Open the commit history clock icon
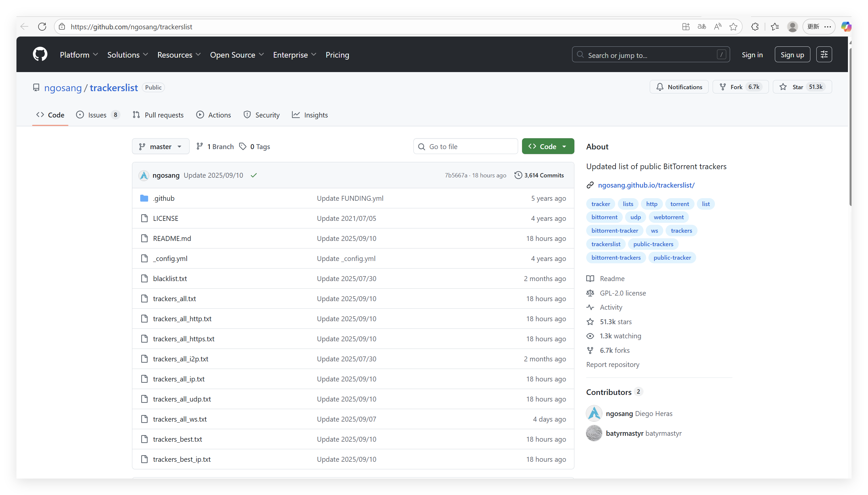The image size is (868, 495). (518, 175)
